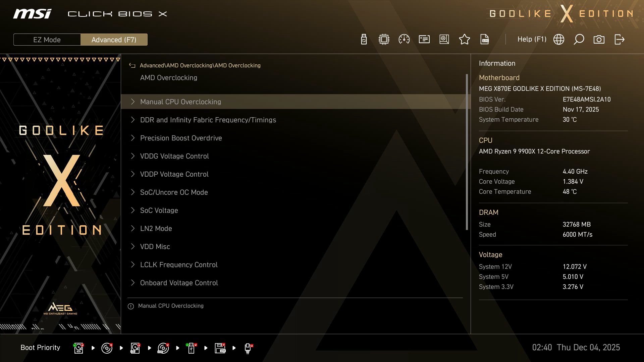Take a screenshot with the camera icon
Screen dimensions: 644x362
coord(599,39)
